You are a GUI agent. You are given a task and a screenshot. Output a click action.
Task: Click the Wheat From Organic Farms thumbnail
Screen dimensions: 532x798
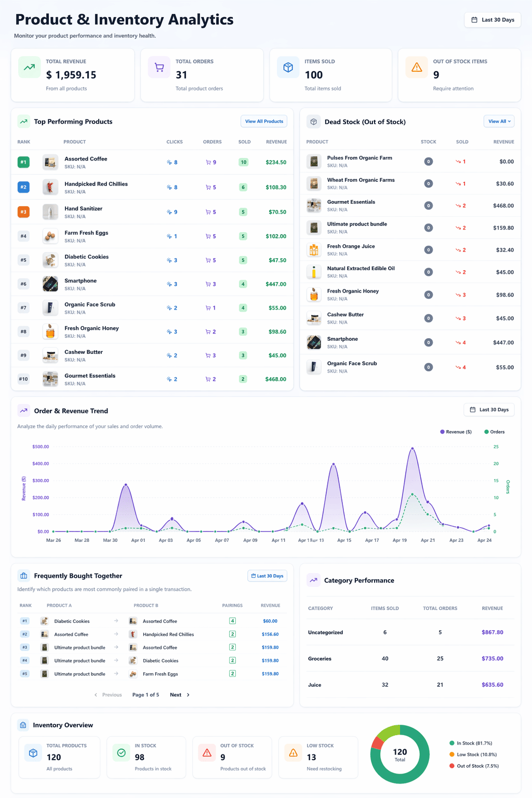[x=314, y=183]
